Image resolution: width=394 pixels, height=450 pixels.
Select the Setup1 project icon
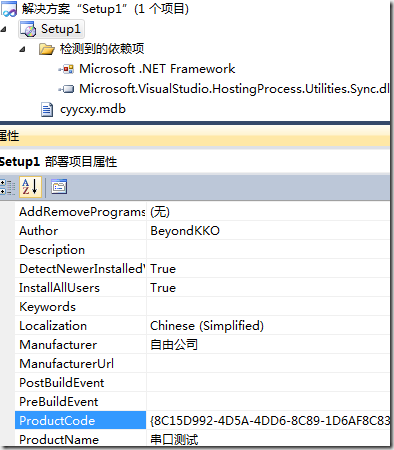[28, 29]
